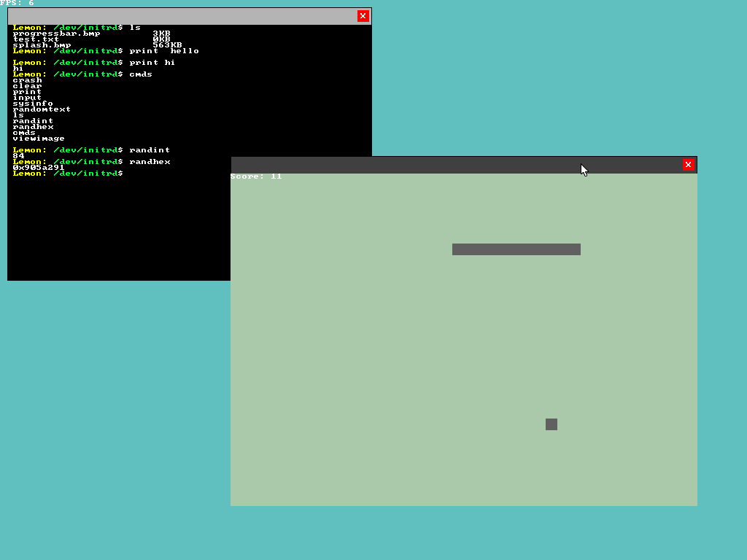Click the 563KB file size text
747x560 pixels.
pos(167,45)
